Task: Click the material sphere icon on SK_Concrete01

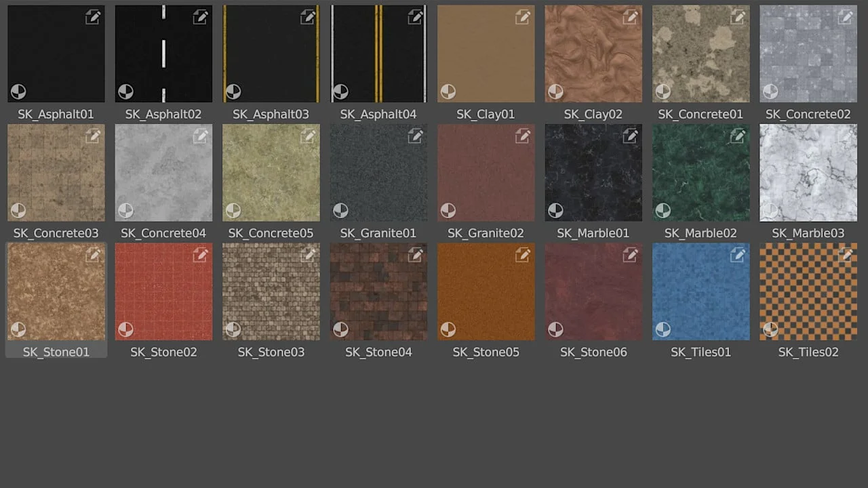Action: click(x=663, y=91)
